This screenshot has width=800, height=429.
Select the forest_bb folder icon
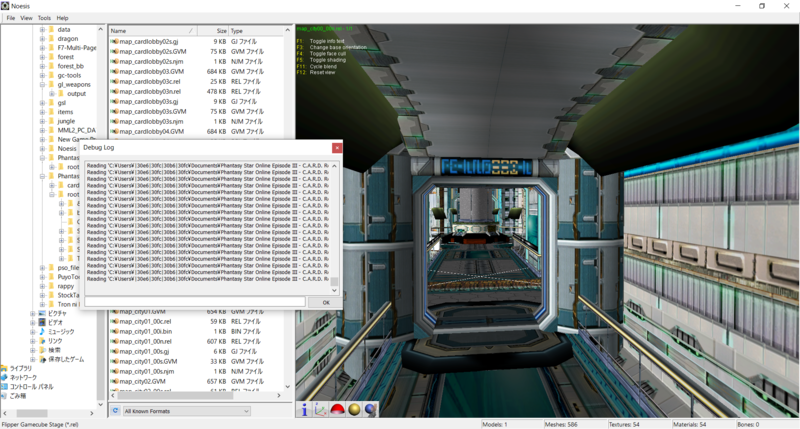(x=51, y=66)
